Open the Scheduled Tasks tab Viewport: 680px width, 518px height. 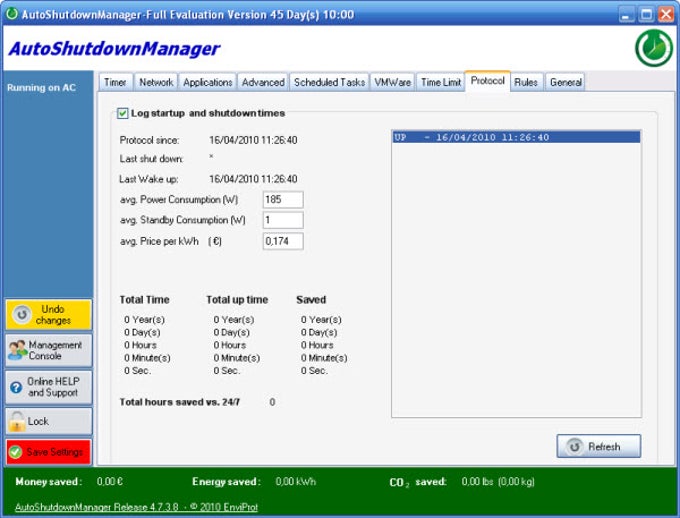click(x=329, y=82)
